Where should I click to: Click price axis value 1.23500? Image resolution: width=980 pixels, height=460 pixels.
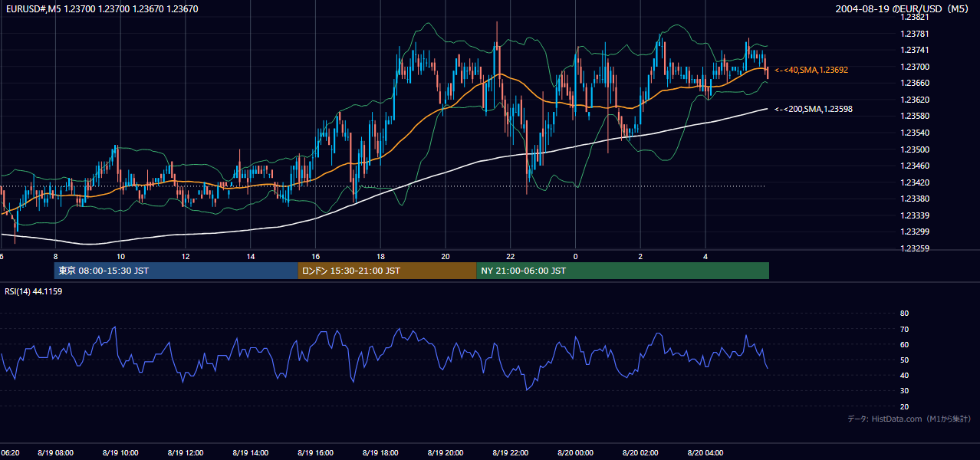914,149
